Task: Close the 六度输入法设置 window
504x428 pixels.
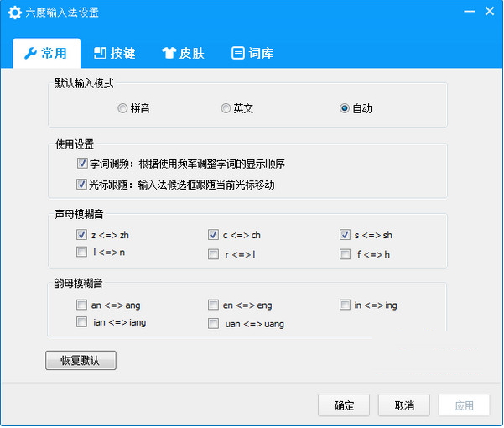Action: point(487,13)
